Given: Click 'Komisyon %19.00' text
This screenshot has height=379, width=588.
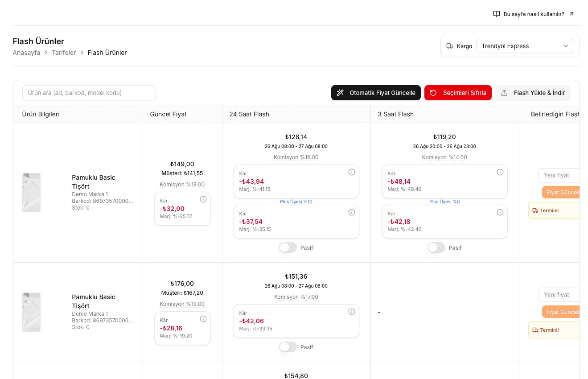Looking at the screenshot, I should pos(182,304).
